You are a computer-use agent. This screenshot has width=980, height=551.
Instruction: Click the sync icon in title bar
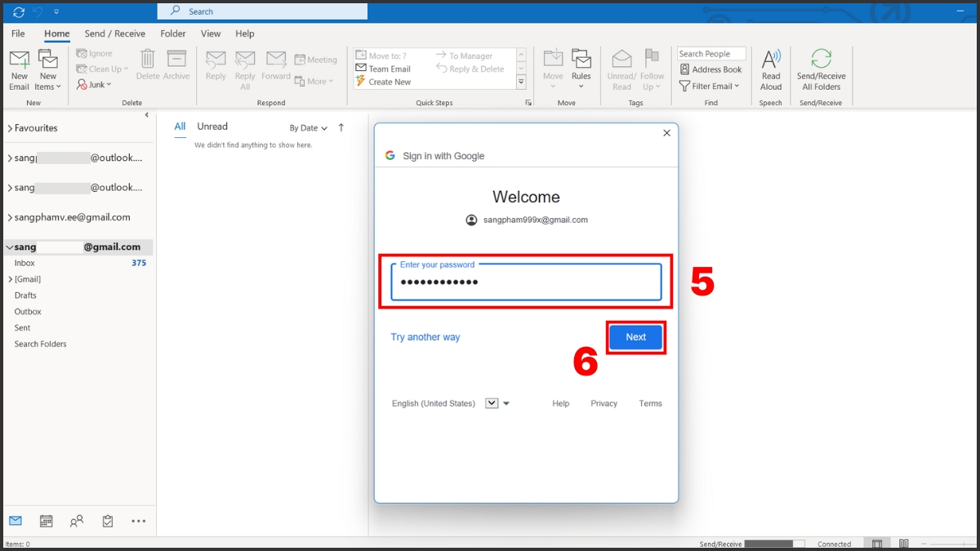[19, 11]
